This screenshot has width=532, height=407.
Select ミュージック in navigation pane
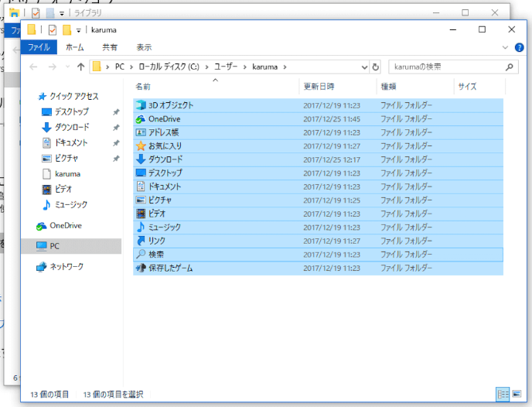71,205
